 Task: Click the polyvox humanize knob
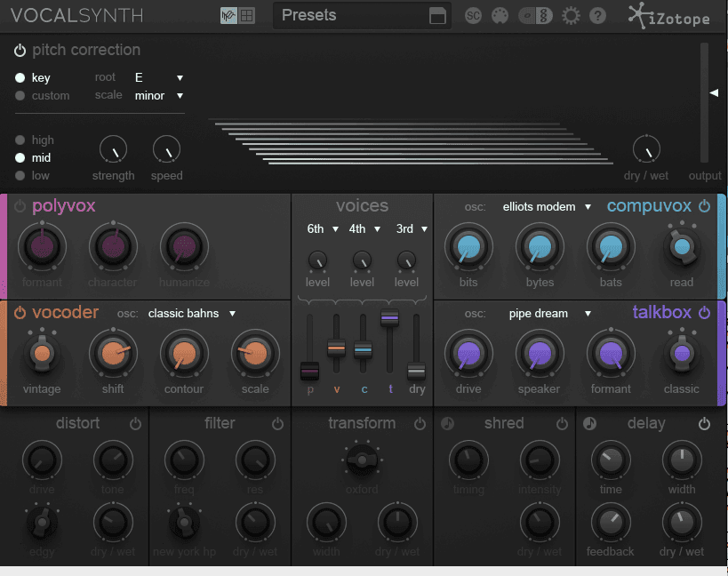(184, 246)
